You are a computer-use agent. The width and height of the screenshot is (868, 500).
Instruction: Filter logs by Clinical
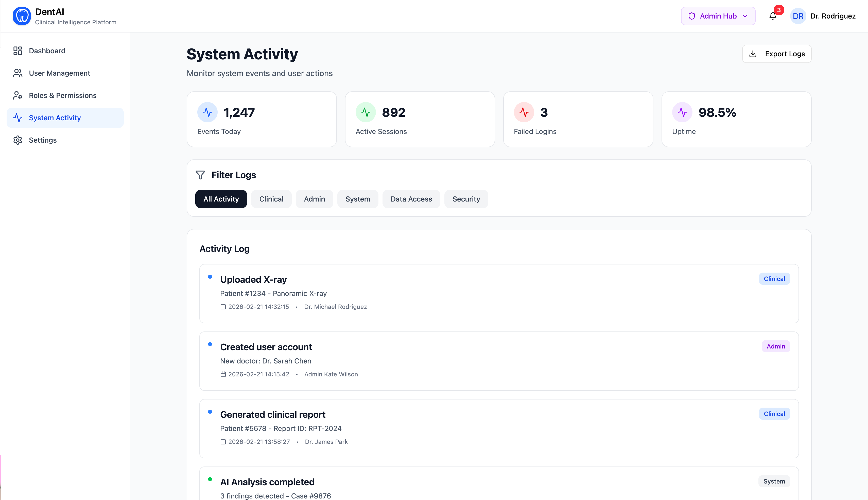coord(271,199)
